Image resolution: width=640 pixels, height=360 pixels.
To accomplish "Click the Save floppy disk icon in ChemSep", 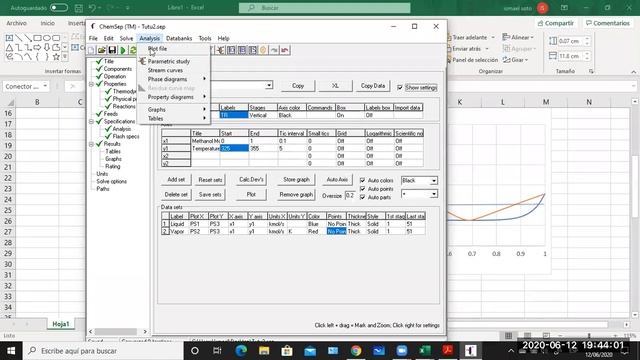I will coord(112,50).
